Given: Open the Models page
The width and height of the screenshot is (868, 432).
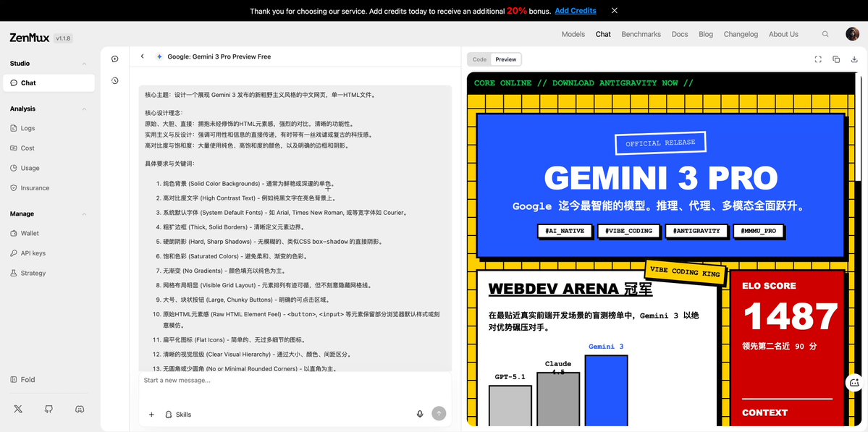Looking at the screenshot, I should [573, 34].
